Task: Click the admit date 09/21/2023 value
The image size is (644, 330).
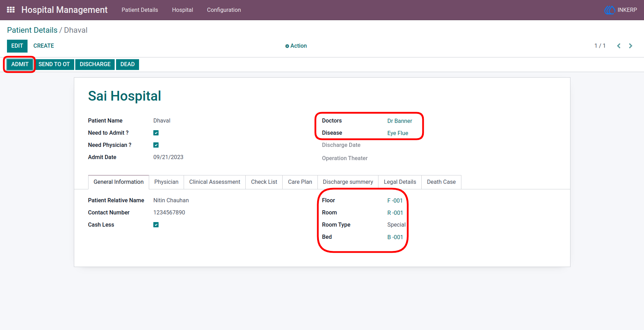Action: 168,157
